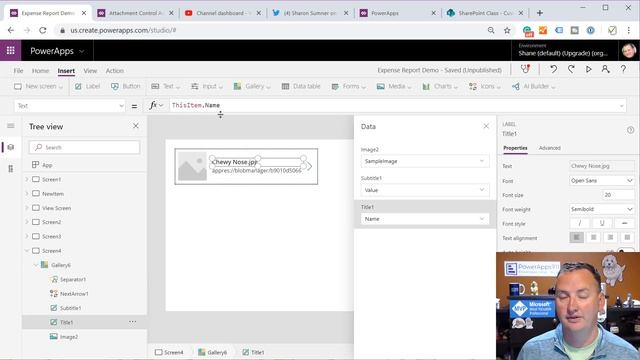Screen dimensions: 640x360
Task: Open the help question mark
Action: pos(623,69)
